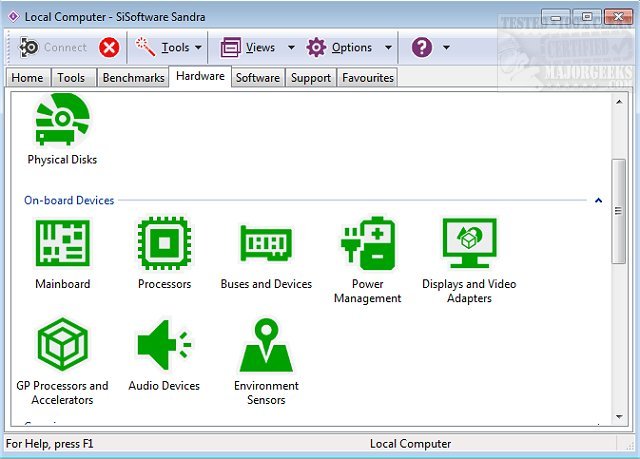
Task: Expand the Tools toolbar dropdown arrow
Action: click(198, 47)
